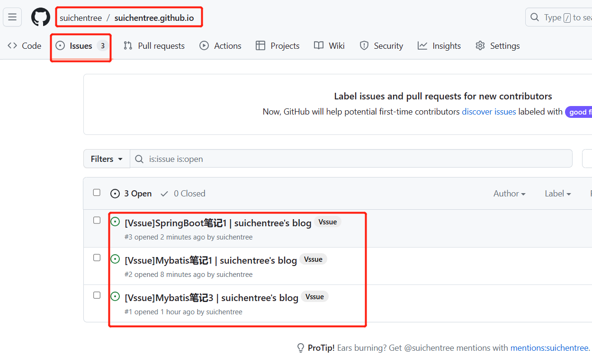Click the ProTip lightbulb icon
Viewport: 592px width, 364px height.
pyautogui.click(x=301, y=348)
